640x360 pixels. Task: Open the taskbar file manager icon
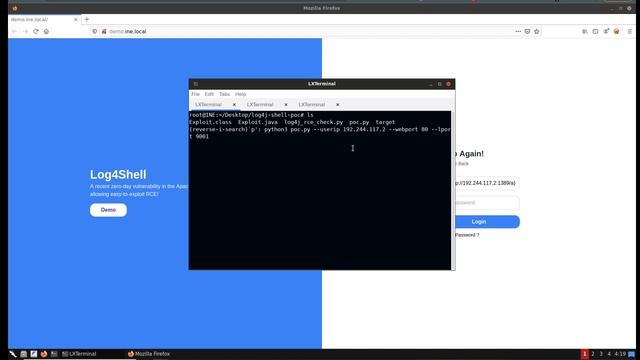pos(24,354)
